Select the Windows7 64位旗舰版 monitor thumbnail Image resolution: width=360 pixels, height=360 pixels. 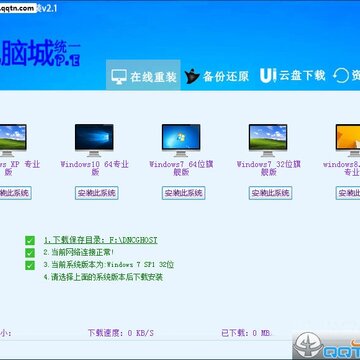[x=181, y=140]
